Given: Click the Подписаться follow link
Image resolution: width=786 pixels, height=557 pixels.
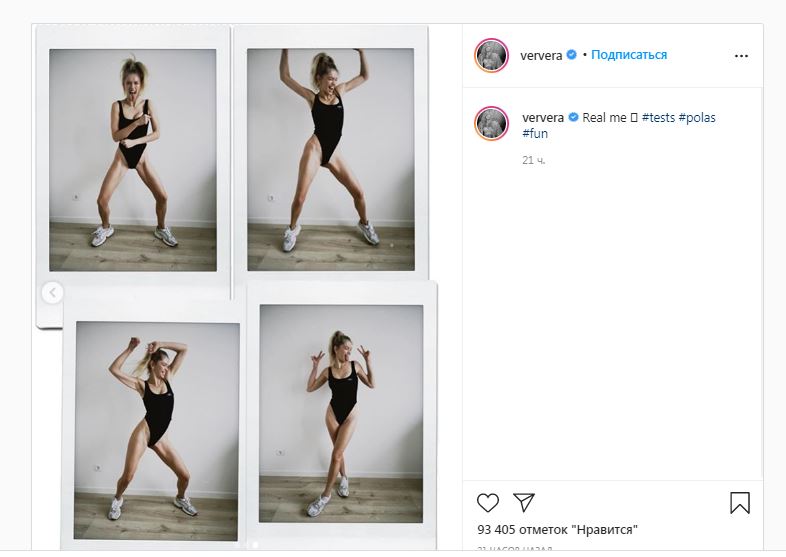Looking at the screenshot, I should click(629, 55).
